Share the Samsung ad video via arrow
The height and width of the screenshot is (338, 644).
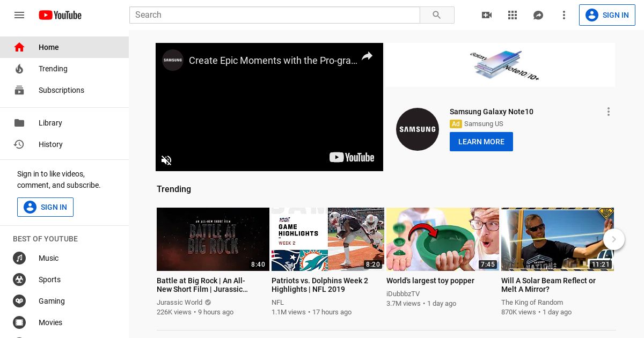pos(367,56)
